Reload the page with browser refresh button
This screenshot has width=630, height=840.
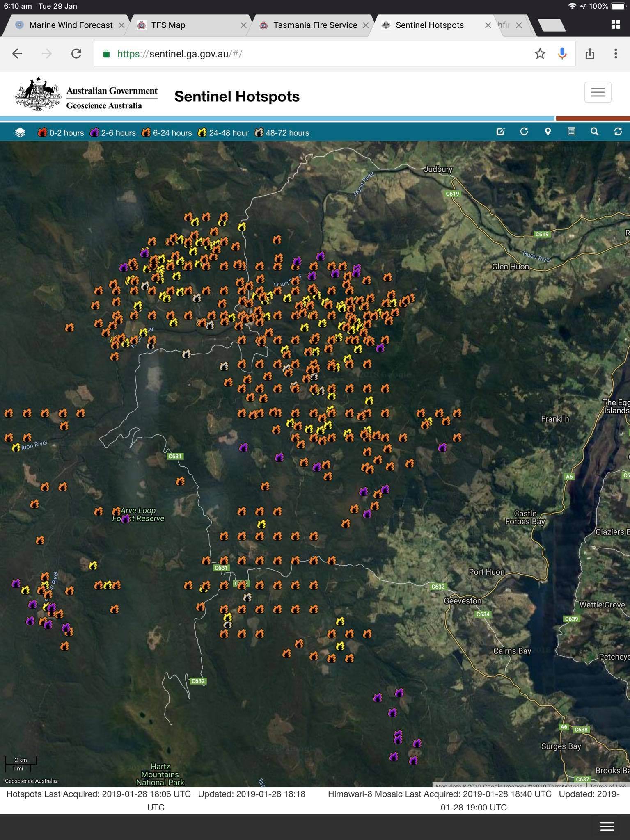coord(76,54)
